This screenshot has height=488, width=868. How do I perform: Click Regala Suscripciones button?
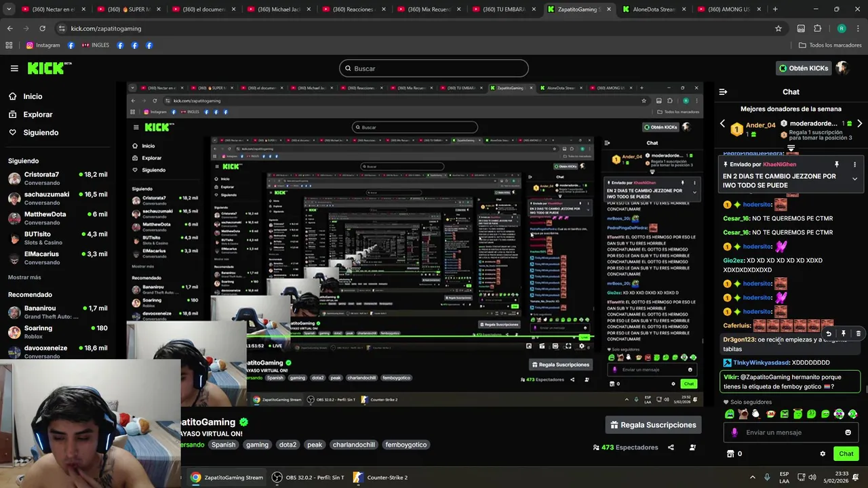[653, 425]
